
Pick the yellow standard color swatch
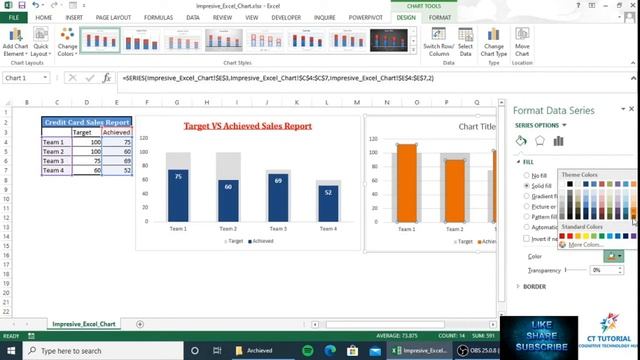tap(586, 236)
